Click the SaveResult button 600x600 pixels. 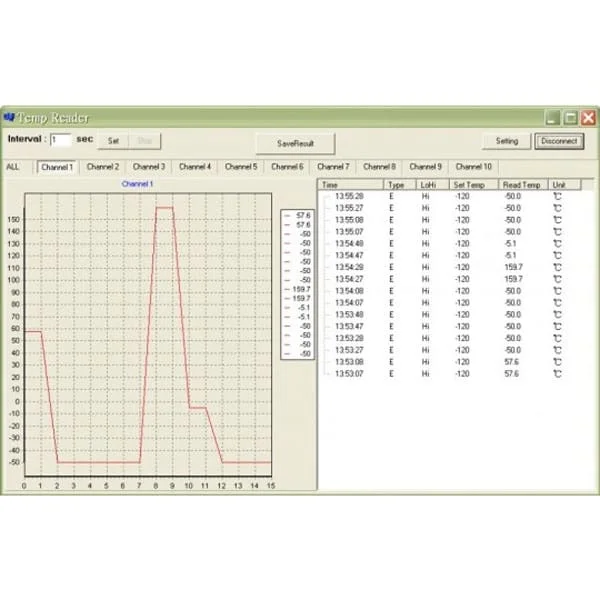295,142
